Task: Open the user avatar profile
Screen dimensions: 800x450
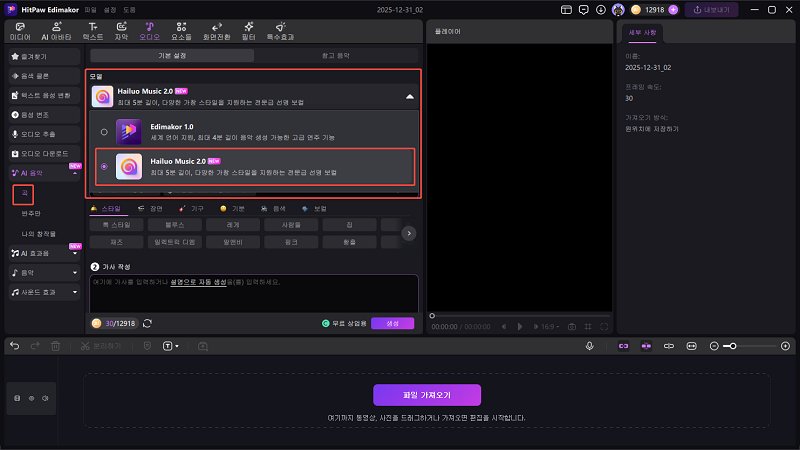Action: point(618,10)
